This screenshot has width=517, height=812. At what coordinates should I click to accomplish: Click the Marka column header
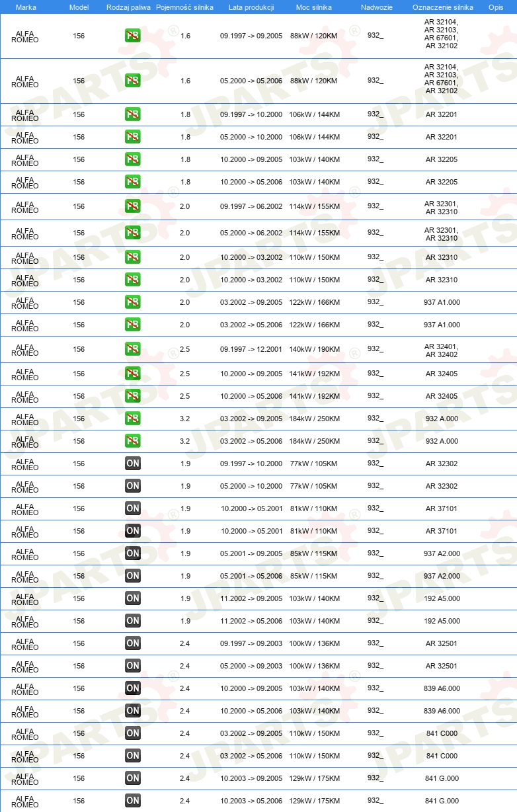coord(26,7)
